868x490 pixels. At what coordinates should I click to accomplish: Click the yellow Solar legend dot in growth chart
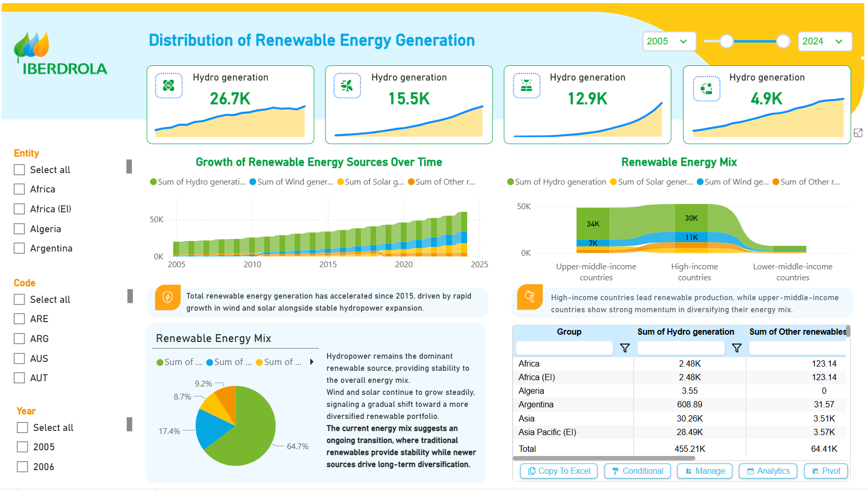341,182
